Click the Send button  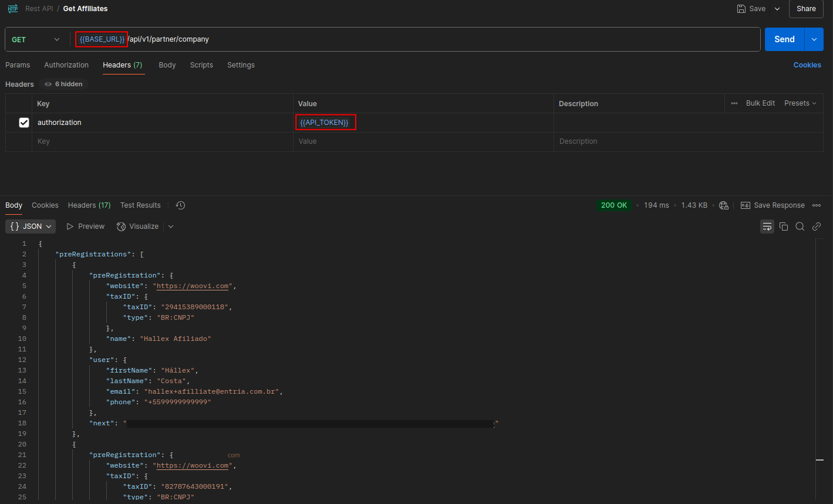(x=784, y=39)
